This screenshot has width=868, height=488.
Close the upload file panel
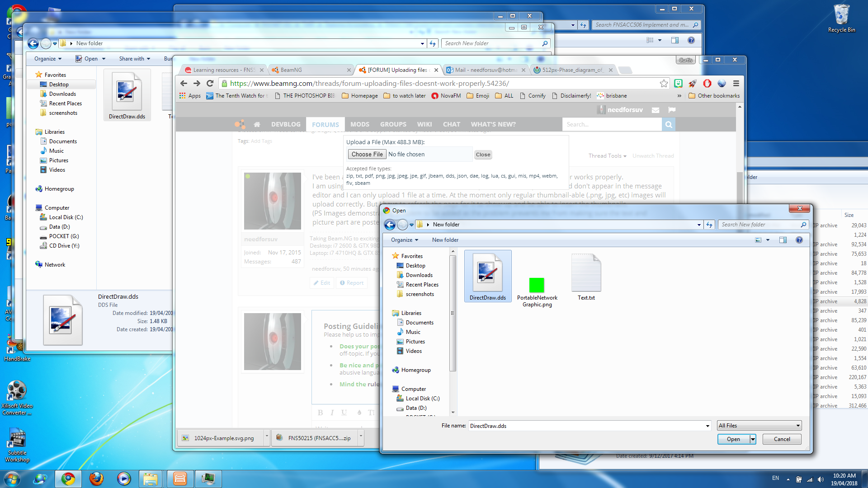[x=483, y=155]
